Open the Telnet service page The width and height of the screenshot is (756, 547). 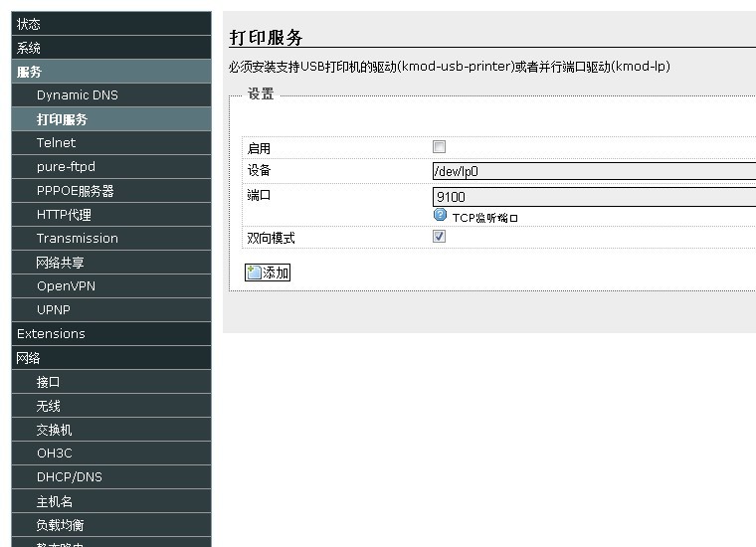[111, 142]
